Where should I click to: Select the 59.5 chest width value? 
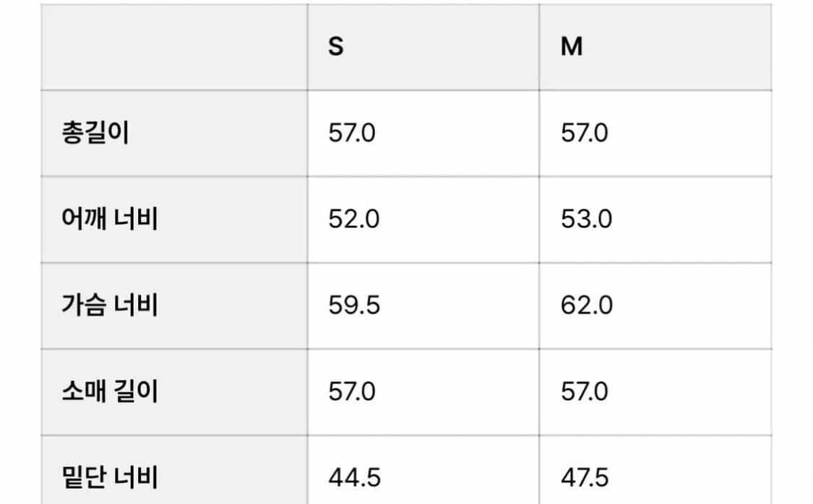[x=354, y=305]
